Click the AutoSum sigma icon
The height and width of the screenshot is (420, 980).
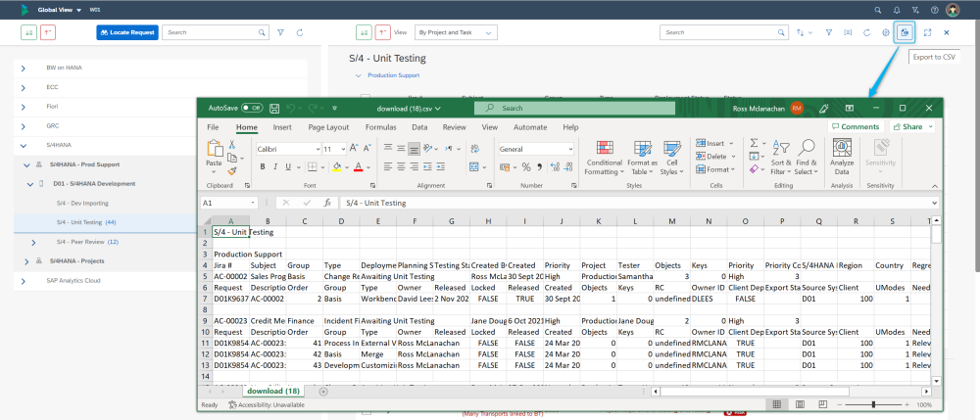pos(755,143)
